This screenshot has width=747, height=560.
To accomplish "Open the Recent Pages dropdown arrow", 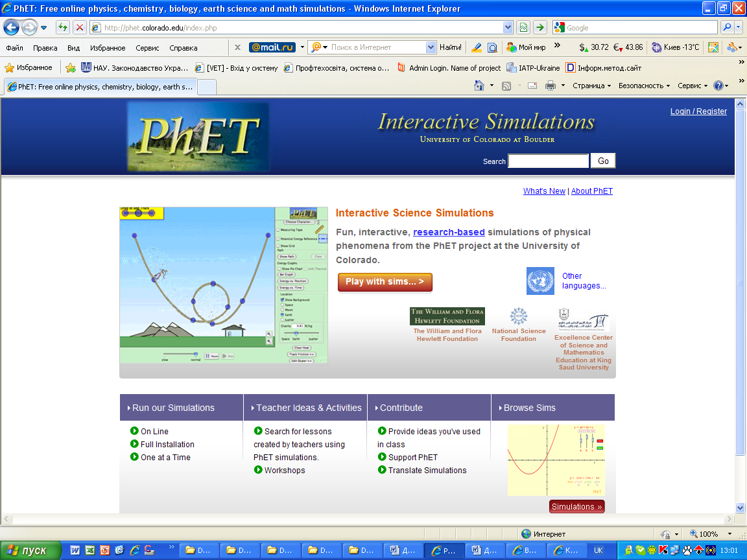I will click(44, 28).
